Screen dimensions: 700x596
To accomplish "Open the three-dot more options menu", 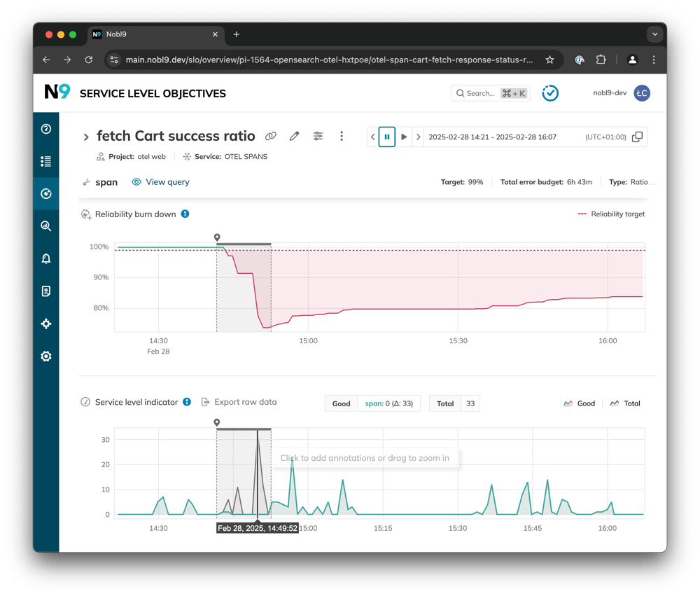I will coord(342,137).
